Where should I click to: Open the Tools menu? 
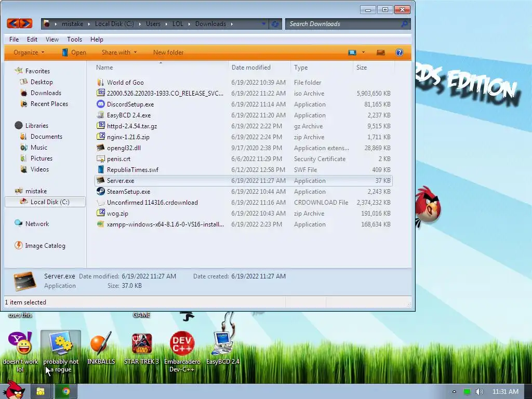75,39
